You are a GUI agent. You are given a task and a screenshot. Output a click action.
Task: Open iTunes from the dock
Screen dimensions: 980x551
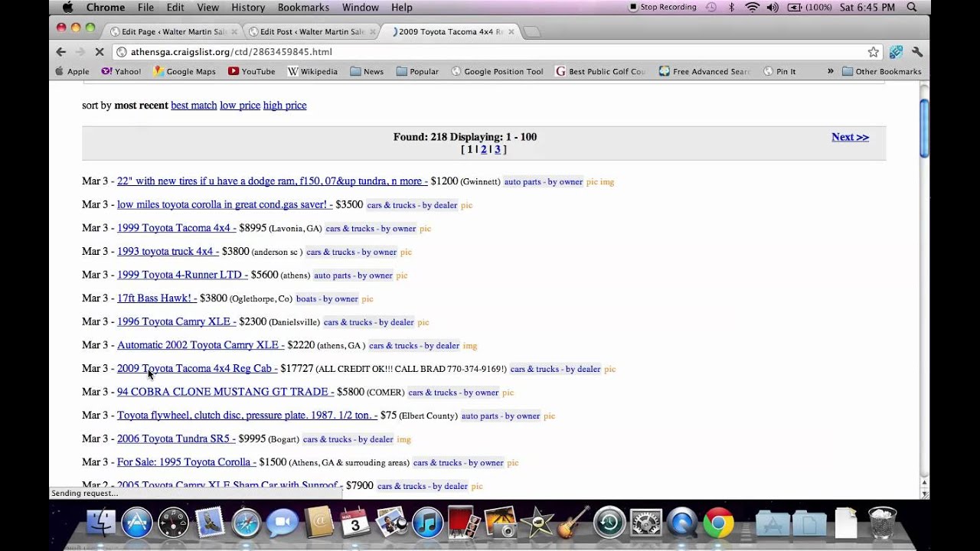tap(427, 523)
